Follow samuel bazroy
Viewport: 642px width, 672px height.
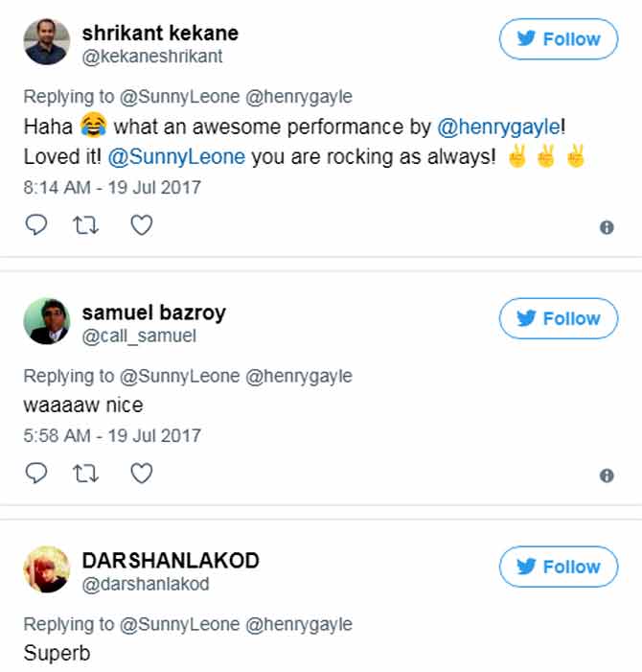tap(559, 319)
